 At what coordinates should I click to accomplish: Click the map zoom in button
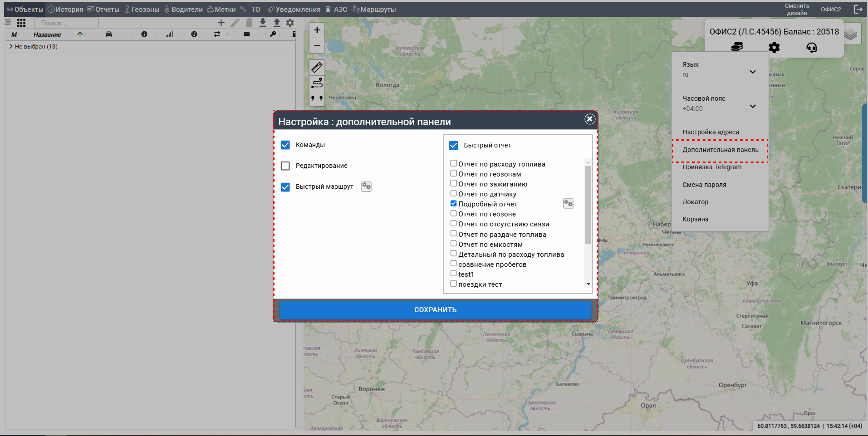pyautogui.click(x=317, y=30)
